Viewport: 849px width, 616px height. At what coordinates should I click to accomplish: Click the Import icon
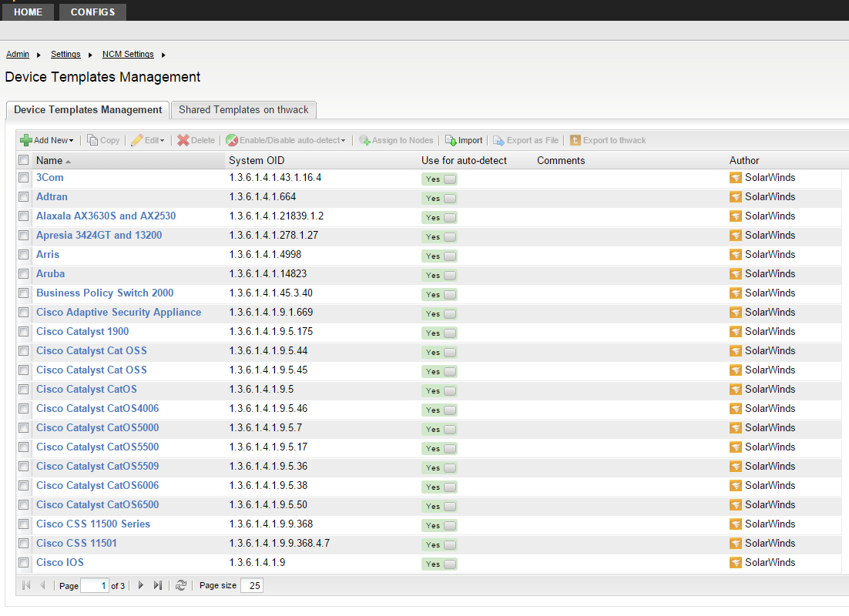tap(451, 140)
